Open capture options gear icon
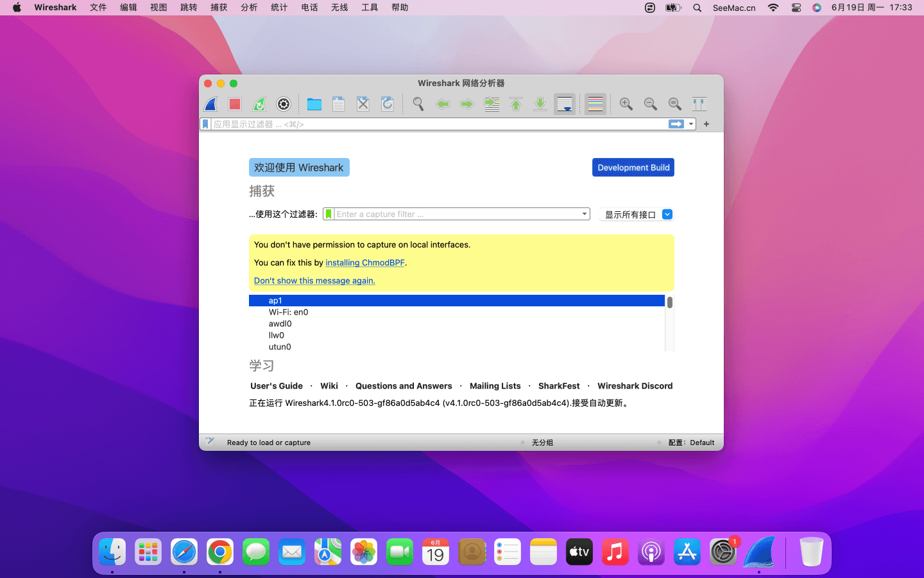The image size is (924, 578). point(284,104)
